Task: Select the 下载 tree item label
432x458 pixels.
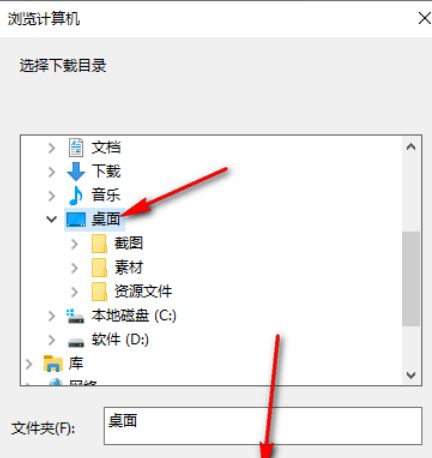Action: (x=106, y=171)
